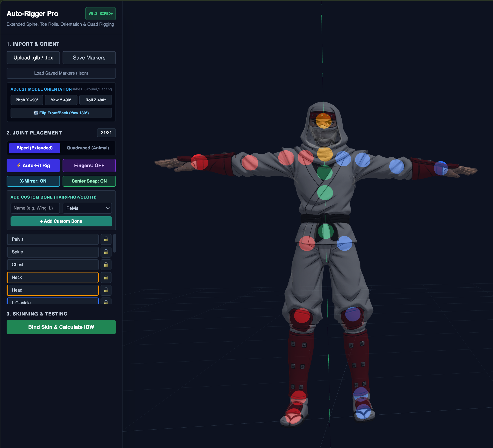The width and height of the screenshot is (493, 448).
Task: Click Flip Front/Back (Yaw 180°)
Action: point(61,113)
